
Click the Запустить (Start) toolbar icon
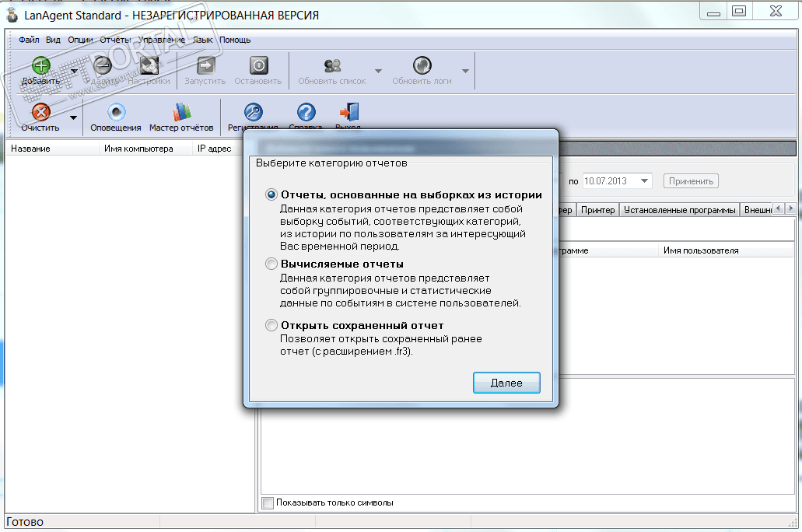coord(205,65)
